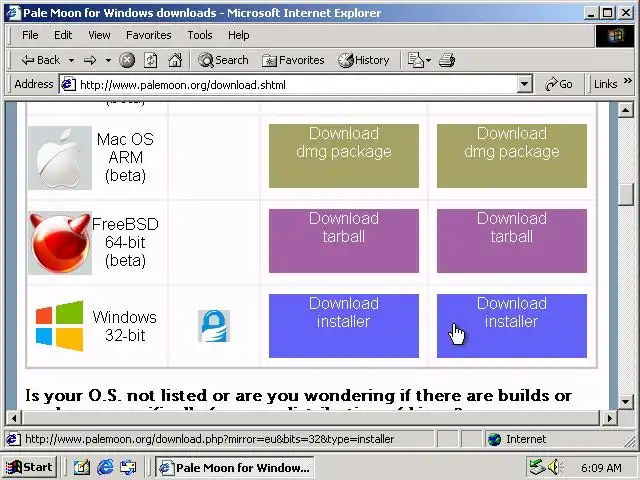Viewport: 640px width, 480px height.
Task: Click the horizontal scrollbar right arrow
Action: 609,418
